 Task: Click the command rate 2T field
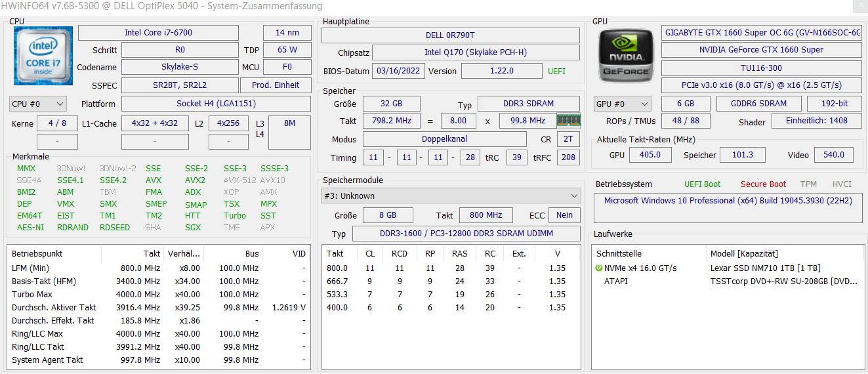568,139
